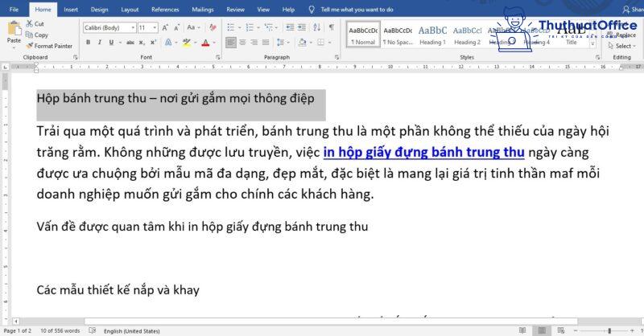Start a numbered list
Screen dimensions: 644x336
(250, 27)
